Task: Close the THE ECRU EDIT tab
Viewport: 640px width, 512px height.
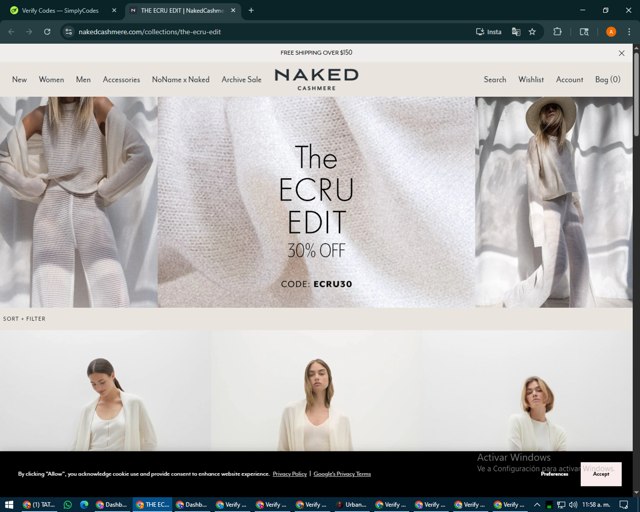Action: [x=233, y=11]
